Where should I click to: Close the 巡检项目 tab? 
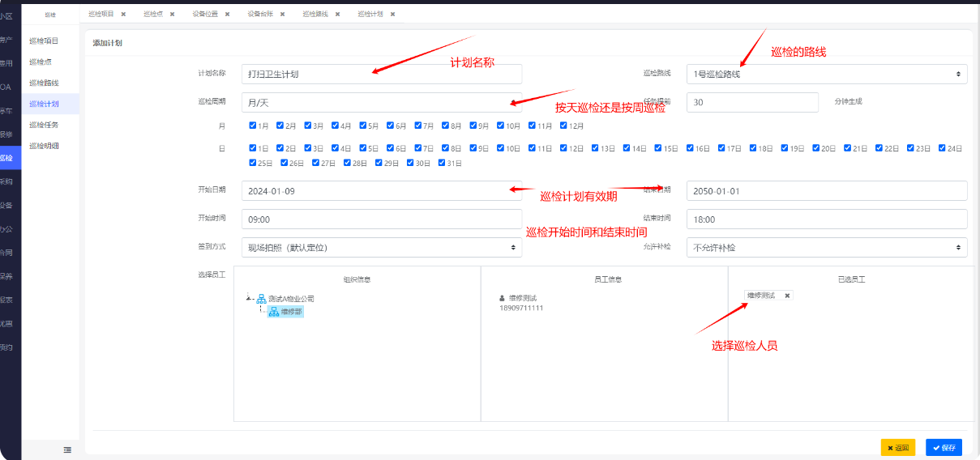(x=123, y=14)
